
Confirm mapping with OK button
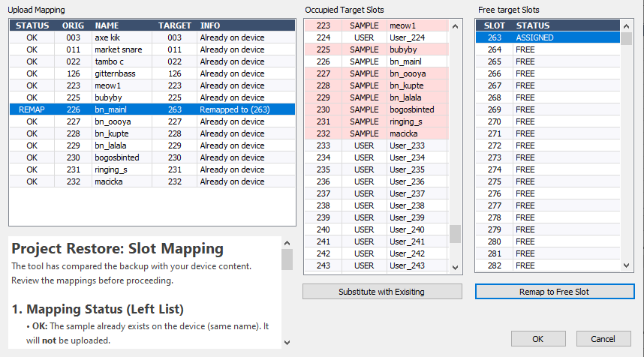click(x=538, y=339)
